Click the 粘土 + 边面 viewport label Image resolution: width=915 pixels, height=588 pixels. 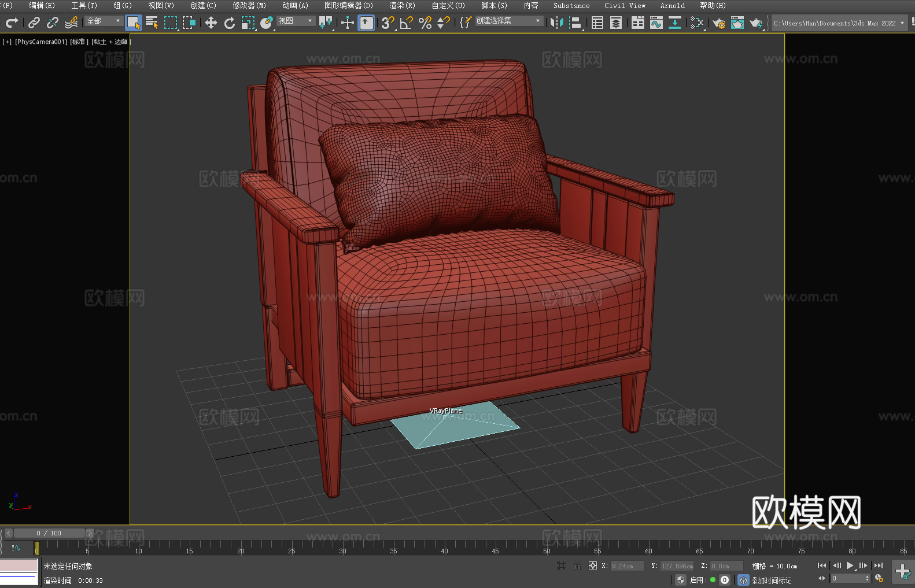[x=111, y=42]
